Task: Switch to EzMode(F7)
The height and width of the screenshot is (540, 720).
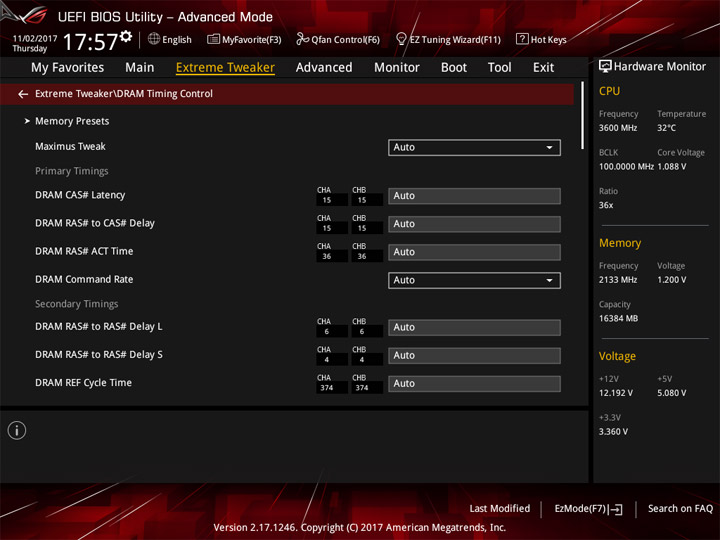Action: click(x=588, y=509)
